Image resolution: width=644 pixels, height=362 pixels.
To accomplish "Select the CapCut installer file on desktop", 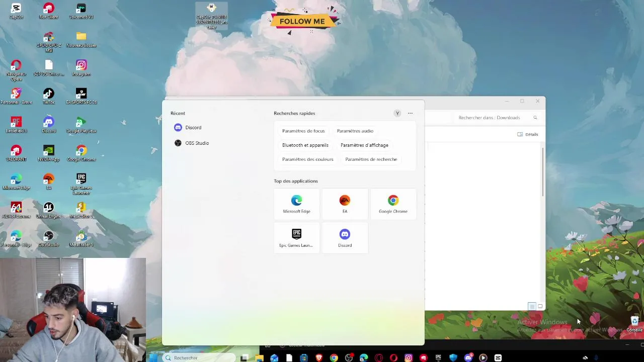I will point(211,16).
